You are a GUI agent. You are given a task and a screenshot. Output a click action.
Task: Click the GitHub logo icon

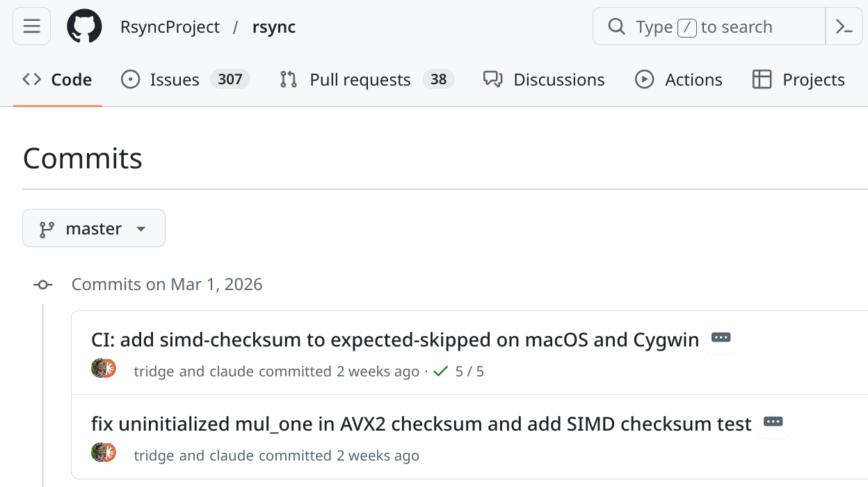click(84, 26)
